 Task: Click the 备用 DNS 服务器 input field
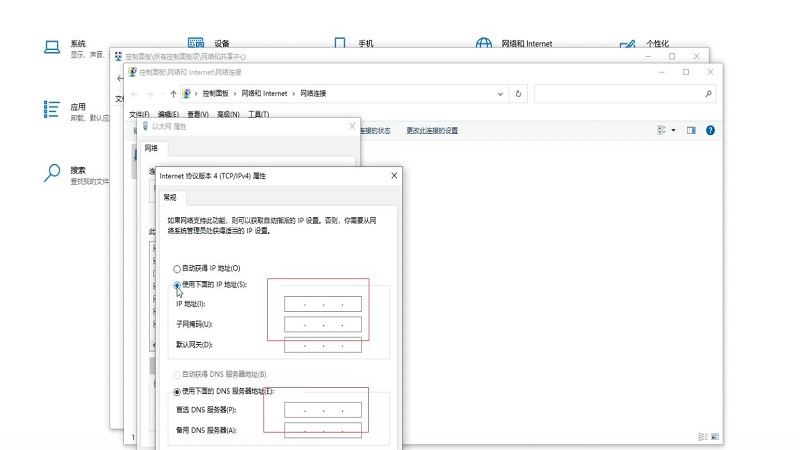coord(323,431)
